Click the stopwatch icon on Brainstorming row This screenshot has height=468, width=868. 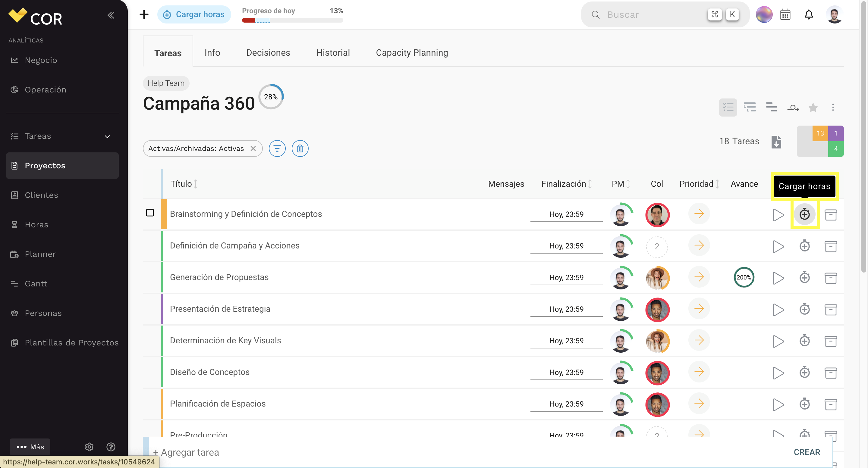804,214
